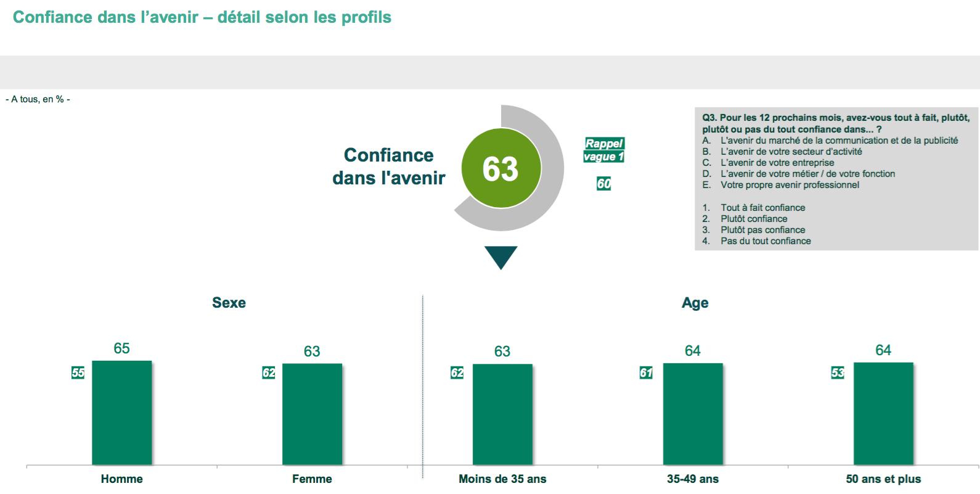This screenshot has height=494, width=980.
Task: Select the 35-49 ans bar
Action: pyautogui.click(x=693, y=414)
